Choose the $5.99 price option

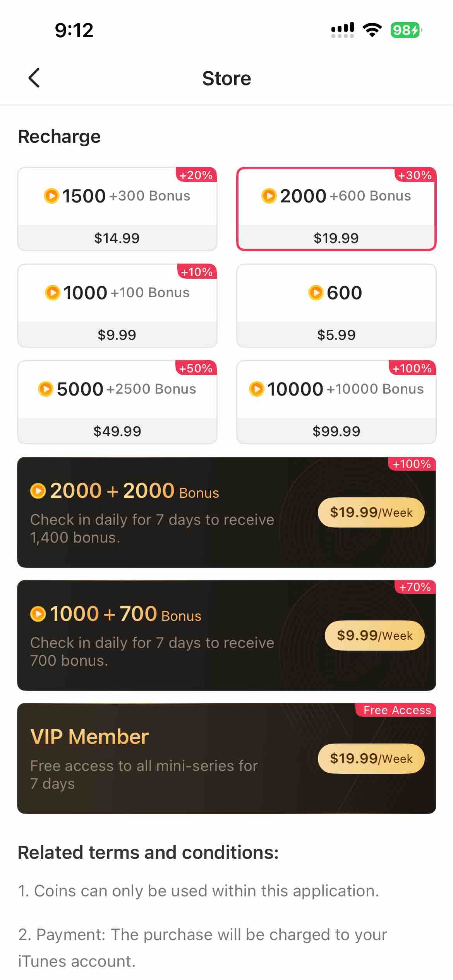[336, 335]
